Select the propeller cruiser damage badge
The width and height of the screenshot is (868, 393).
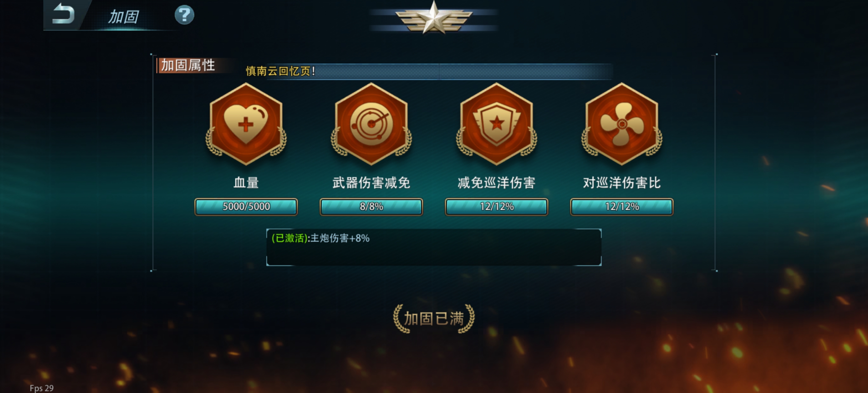[x=622, y=124]
